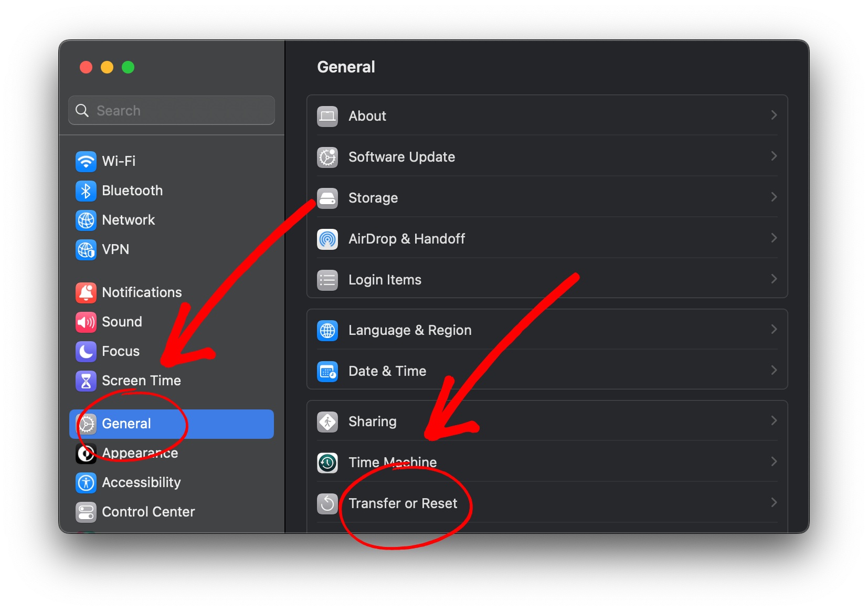The height and width of the screenshot is (611, 868).
Task: Expand the About row chevron
Action: (x=774, y=115)
